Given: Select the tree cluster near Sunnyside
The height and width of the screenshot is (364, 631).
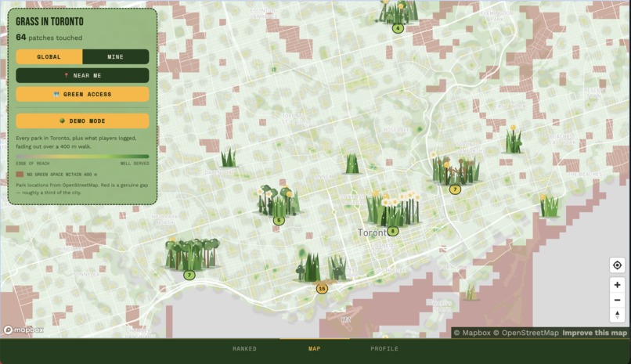Looking at the screenshot, I should tap(192, 254).
